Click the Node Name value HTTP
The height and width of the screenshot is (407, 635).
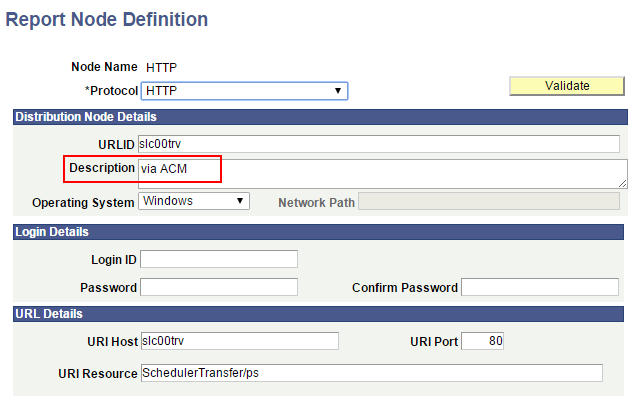pyautogui.click(x=162, y=67)
